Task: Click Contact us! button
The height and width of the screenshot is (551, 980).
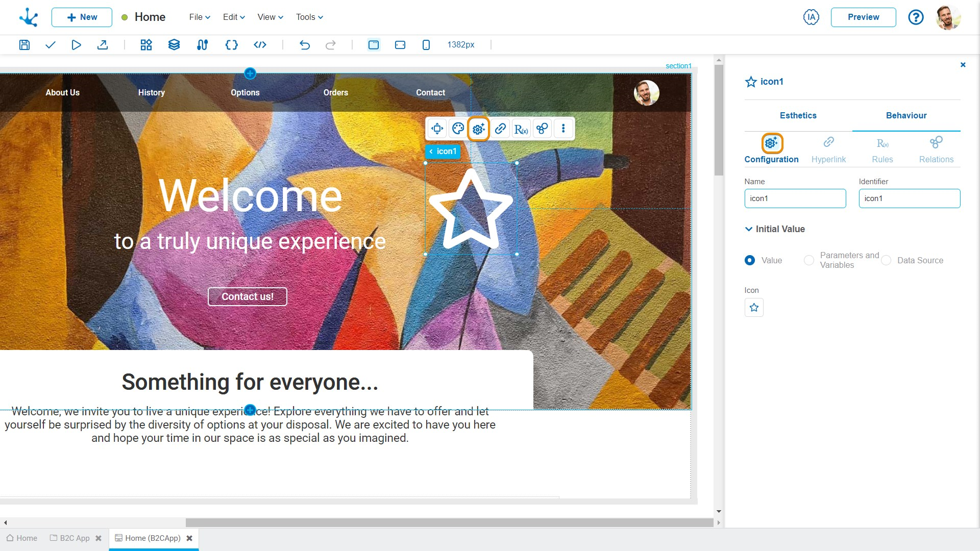Action: click(x=247, y=295)
